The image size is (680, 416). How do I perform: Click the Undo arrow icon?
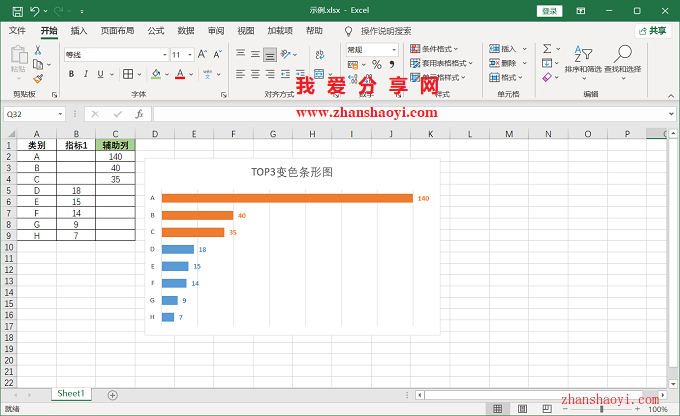[35, 11]
